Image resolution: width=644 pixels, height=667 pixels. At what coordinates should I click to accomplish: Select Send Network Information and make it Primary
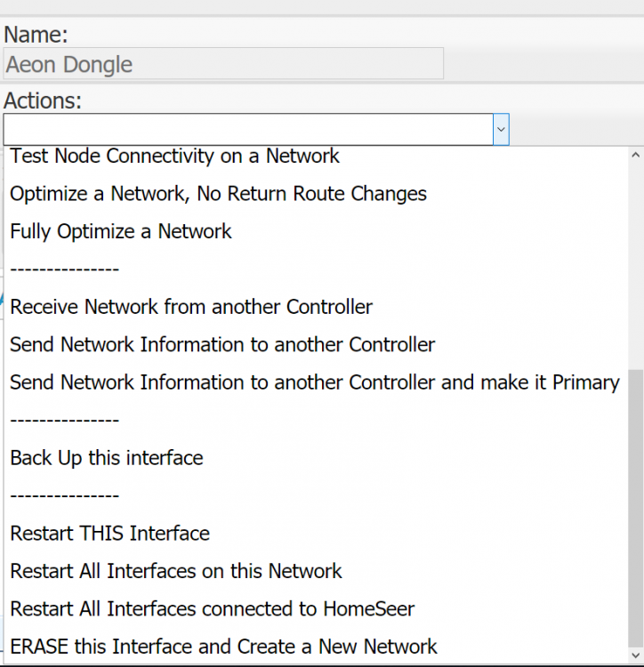[x=314, y=382]
